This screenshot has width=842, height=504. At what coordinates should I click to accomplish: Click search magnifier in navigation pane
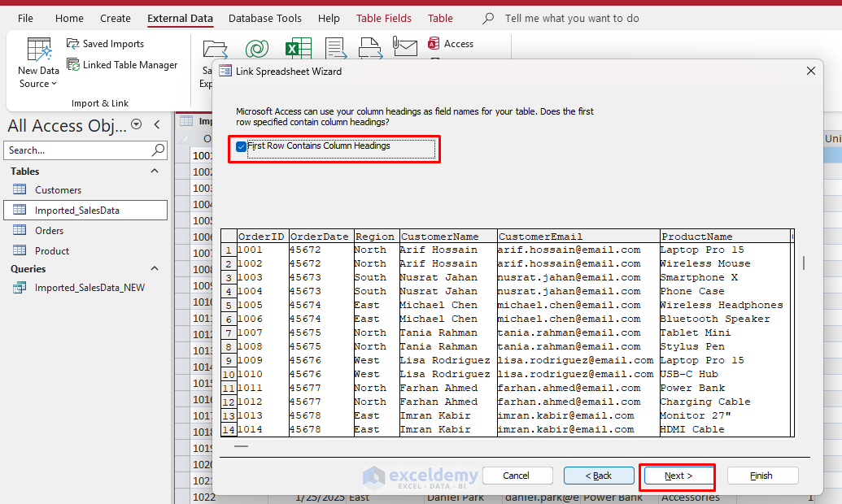click(x=158, y=150)
